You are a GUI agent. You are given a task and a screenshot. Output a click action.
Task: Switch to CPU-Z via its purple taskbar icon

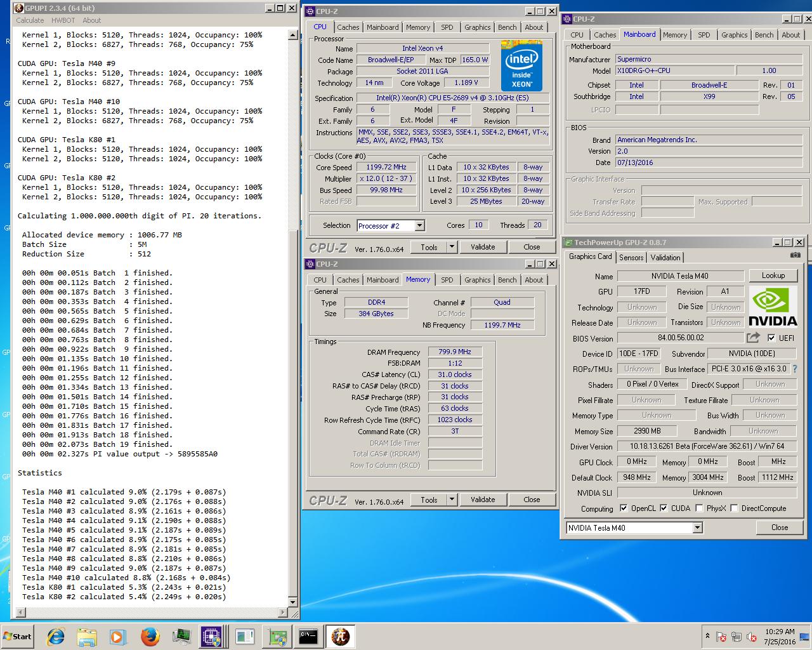[213, 636]
